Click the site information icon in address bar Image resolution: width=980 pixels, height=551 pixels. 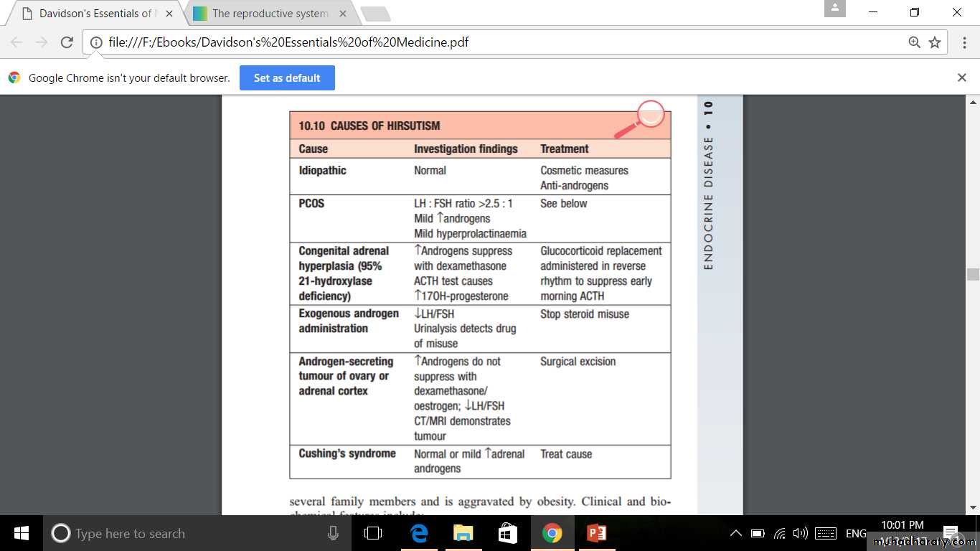(97, 42)
